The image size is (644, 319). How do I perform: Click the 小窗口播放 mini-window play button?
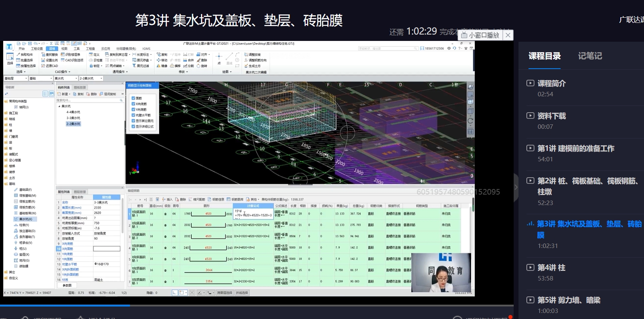pos(480,35)
